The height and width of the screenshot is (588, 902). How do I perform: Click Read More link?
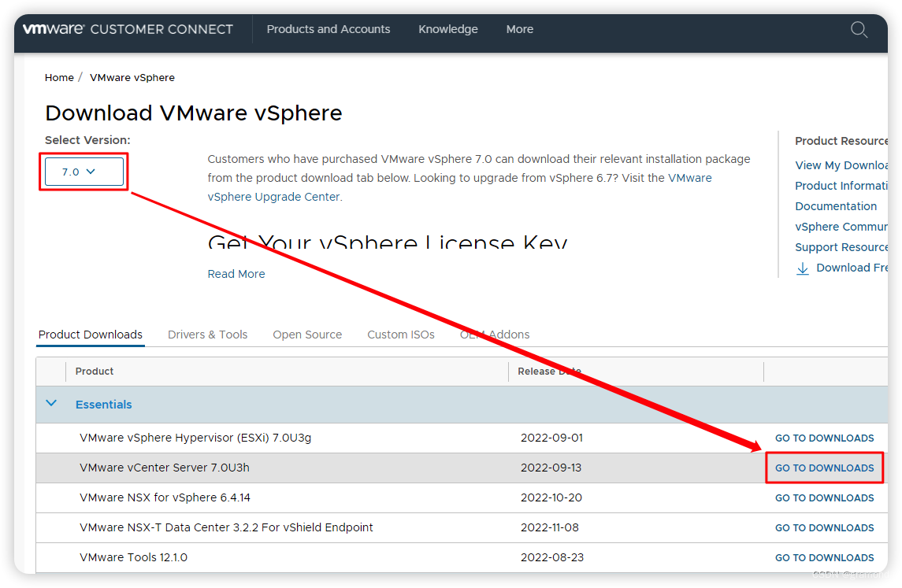[x=236, y=274]
